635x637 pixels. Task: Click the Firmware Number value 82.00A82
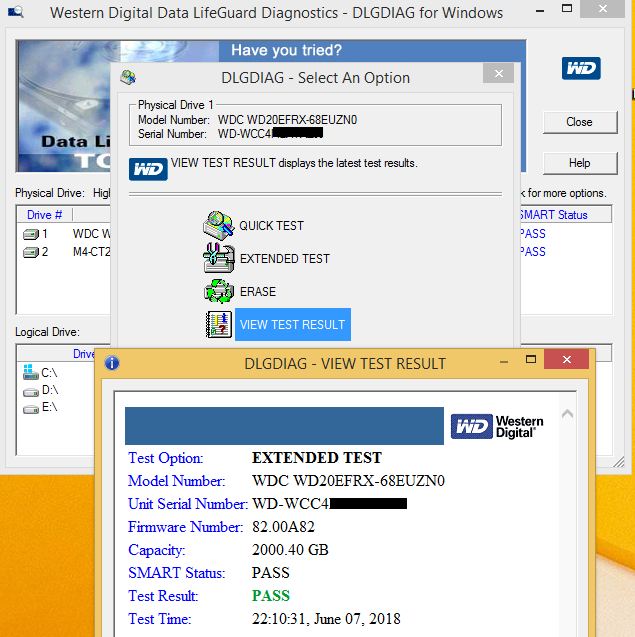point(283,527)
